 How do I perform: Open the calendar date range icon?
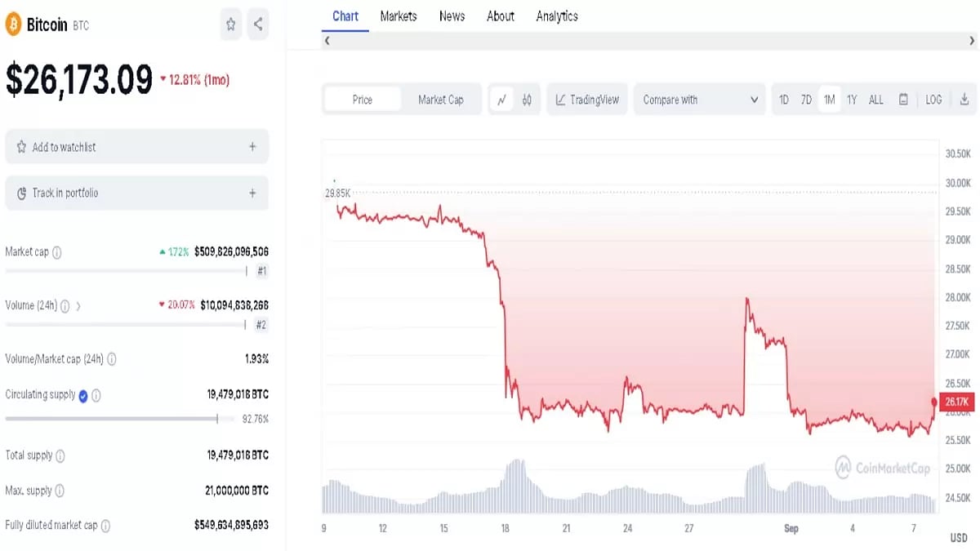coord(903,100)
